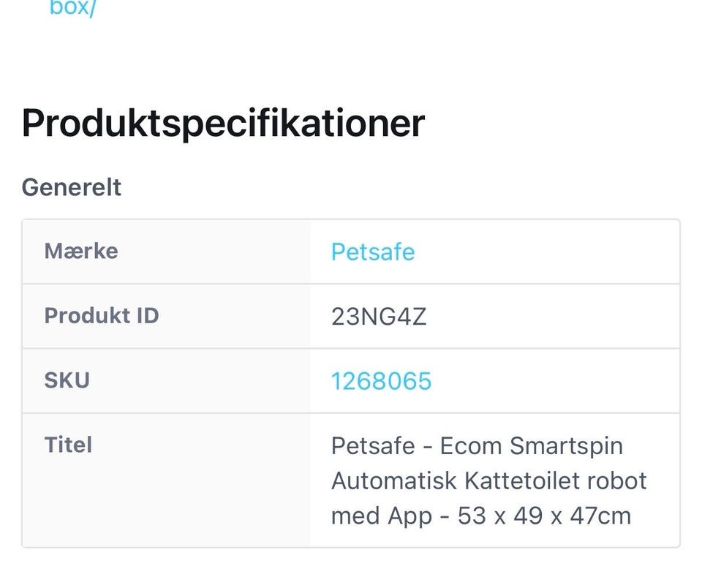Viewport: 702px width, 588px height.
Task: Click the number "53" in the dimensions
Action: pyautogui.click(x=472, y=516)
